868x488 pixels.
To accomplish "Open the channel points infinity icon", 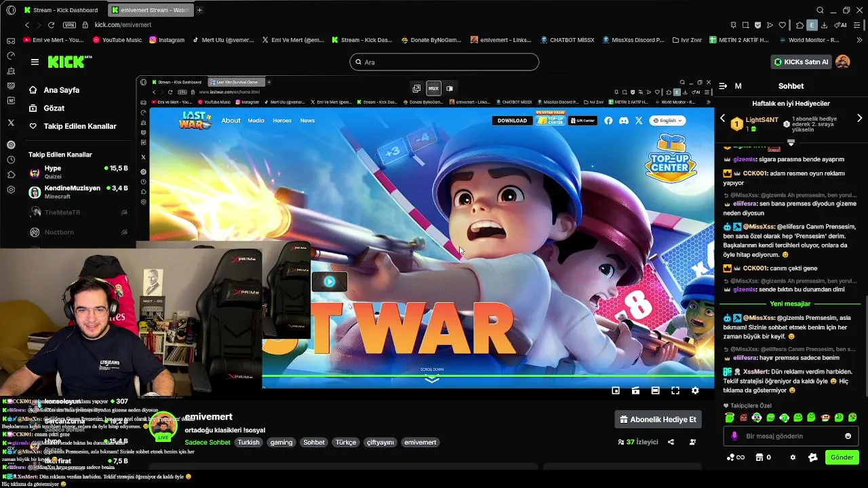I will click(735, 457).
